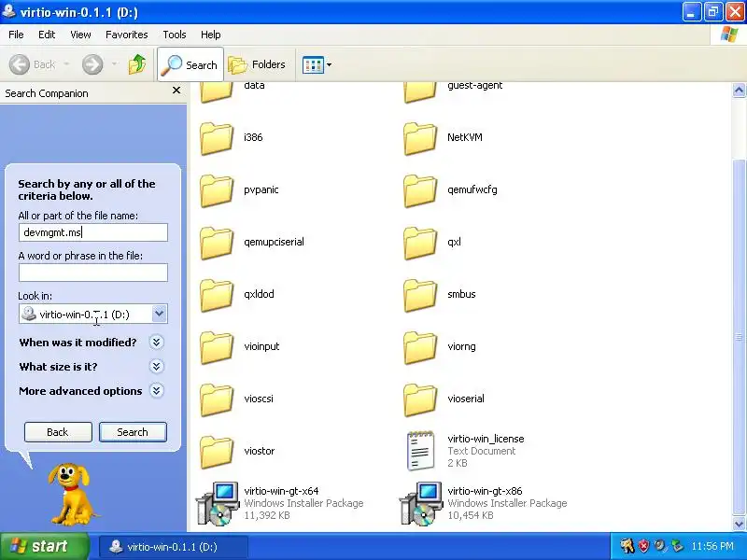This screenshot has height=560, width=747.
Task: Click the Back button in Search Companion
Action: pyautogui.click(x=58, y=432)
